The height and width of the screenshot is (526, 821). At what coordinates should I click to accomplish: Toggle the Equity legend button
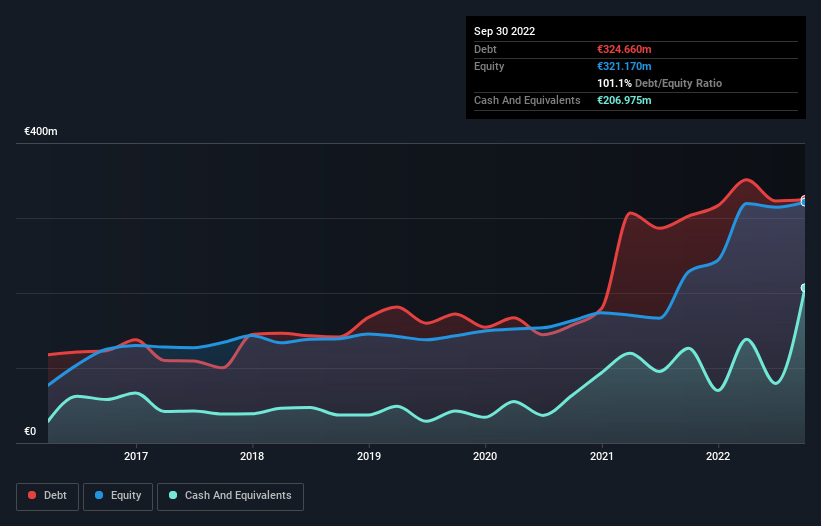coord(118,496)
